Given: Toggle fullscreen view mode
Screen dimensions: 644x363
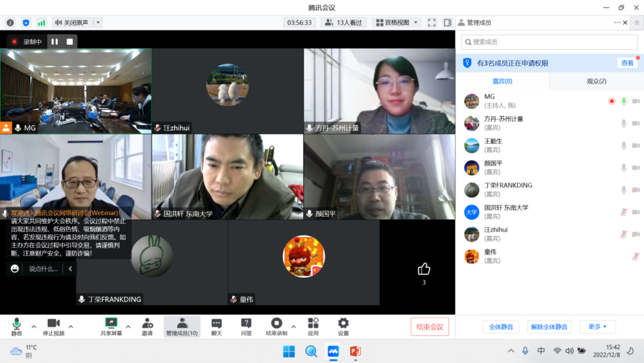Looking at the screenshot, I should [x=432, y=22].
